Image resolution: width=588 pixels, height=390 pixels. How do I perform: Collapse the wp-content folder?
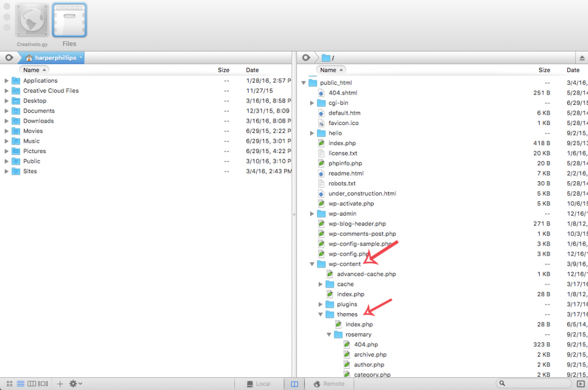click(x=312, y=264)
